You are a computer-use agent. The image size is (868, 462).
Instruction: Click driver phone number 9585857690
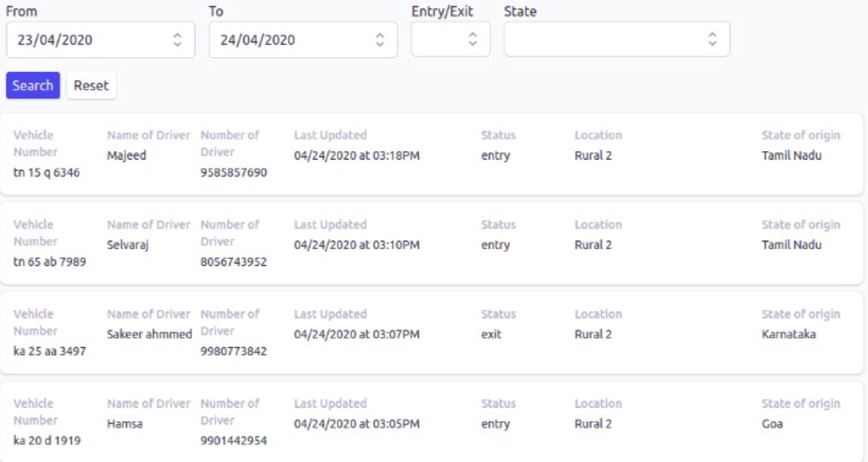pos(234,173)
